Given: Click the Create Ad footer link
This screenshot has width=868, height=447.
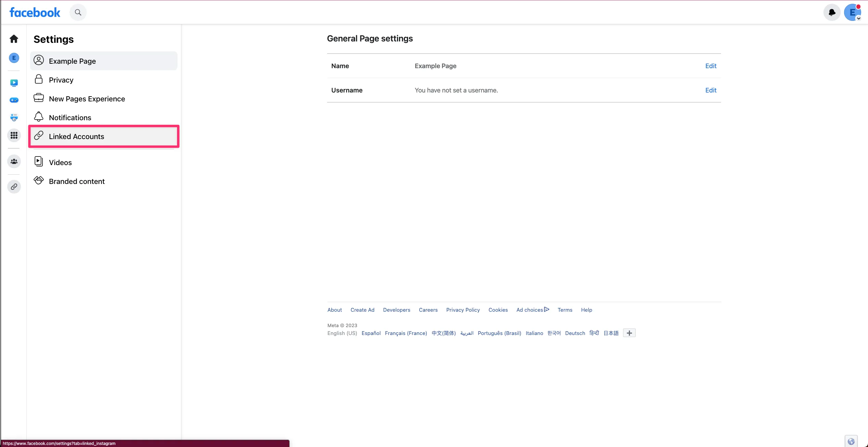Looking at the screenshot, I should [362, 310].
